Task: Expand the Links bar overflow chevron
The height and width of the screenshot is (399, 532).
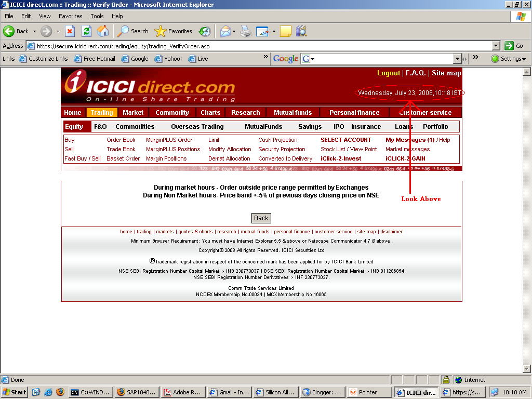Action: pos(265,57)
